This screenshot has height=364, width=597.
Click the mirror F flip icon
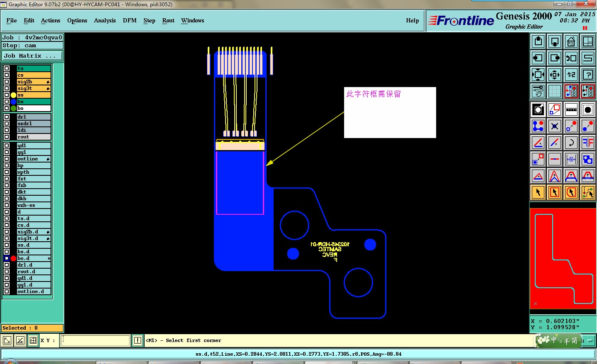[588, 143]
